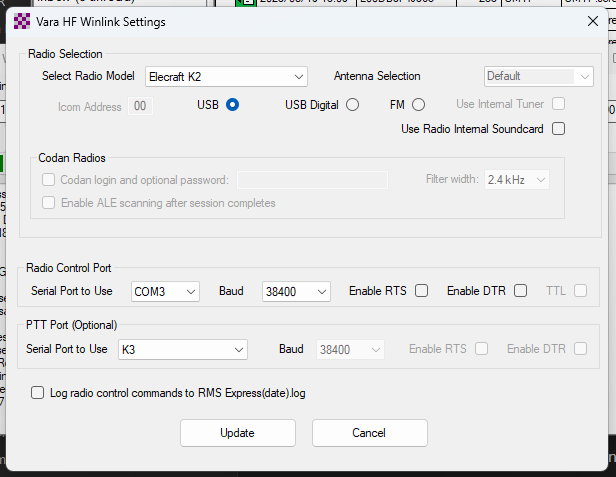Open the Filter width dropdown
The image size is (616, 477).
click(516, 180)
